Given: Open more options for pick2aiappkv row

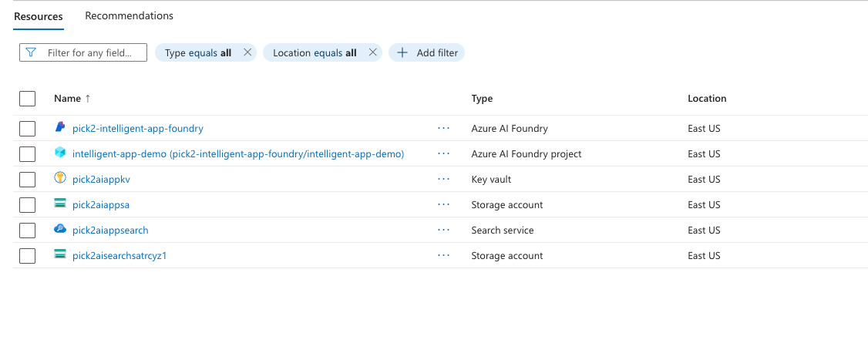Looking at the screenshot, I should pyautogui.click(x=443, y=180).
